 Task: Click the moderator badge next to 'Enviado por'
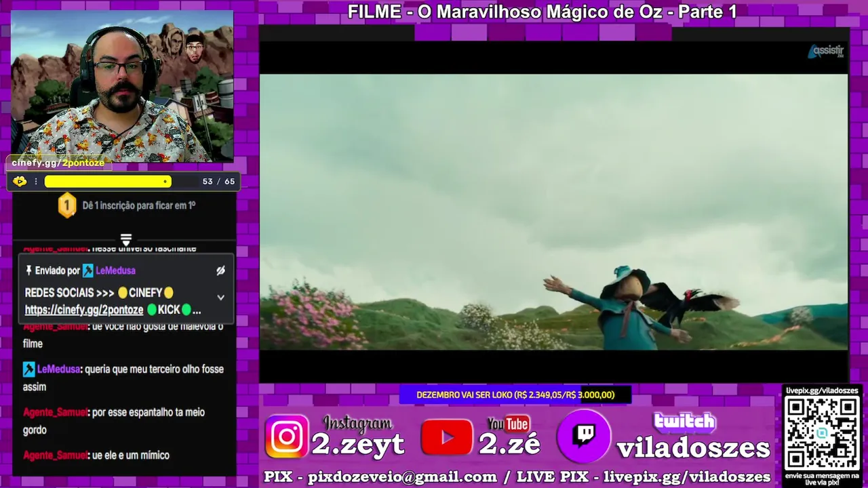[x=88, y=270]
